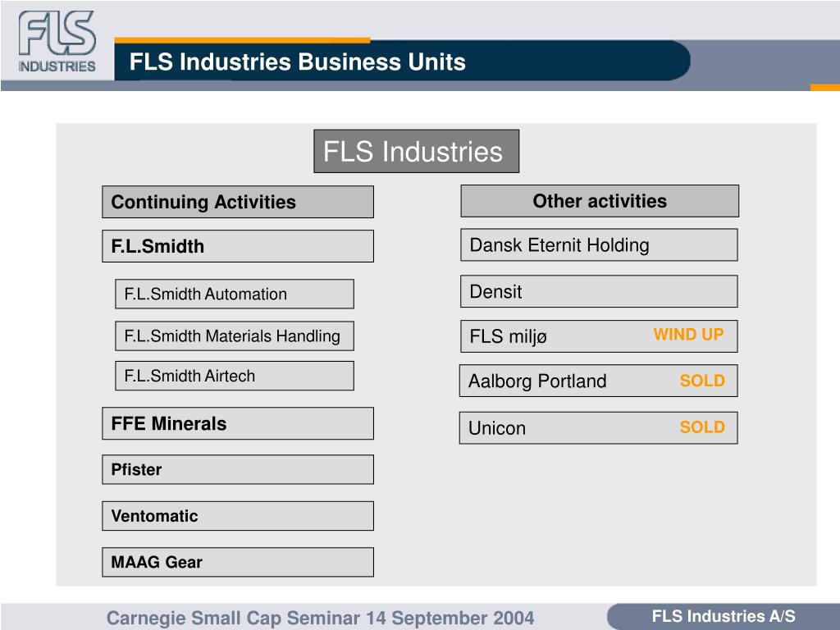This screenshot has height=630, width=840.
Task: Click the MAAG Gear box
Action: click(238, 562)
